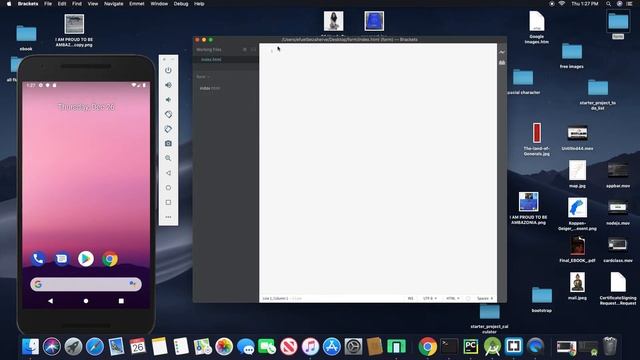The width and height of the screenshot is (640, 360).
Task: Open Android Studio from the Dock
Action: (x=492, y=347)
